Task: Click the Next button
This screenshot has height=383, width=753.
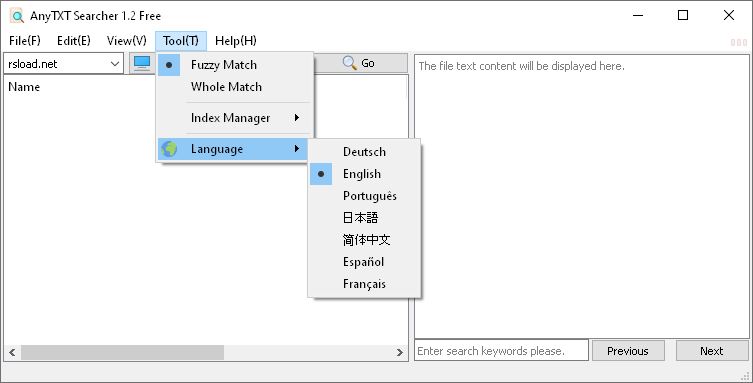Action: tap(712, 351)
